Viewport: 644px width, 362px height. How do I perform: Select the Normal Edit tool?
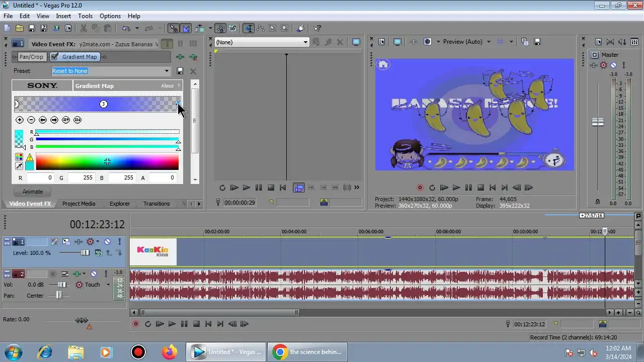pos(249,29)
